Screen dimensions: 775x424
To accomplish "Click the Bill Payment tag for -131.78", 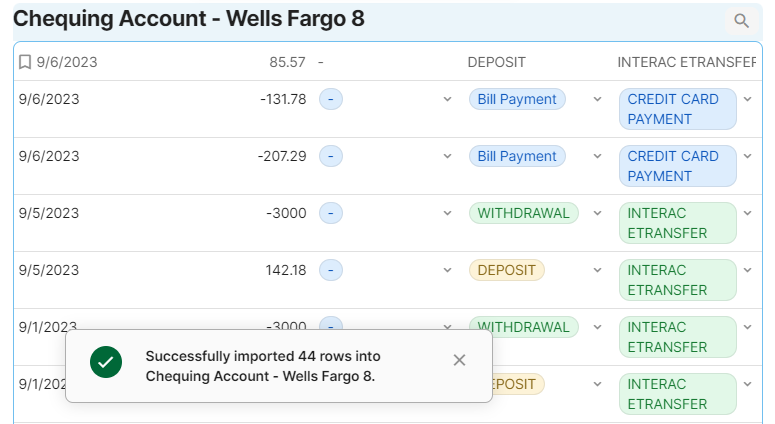I will click(x=517, y=99).
